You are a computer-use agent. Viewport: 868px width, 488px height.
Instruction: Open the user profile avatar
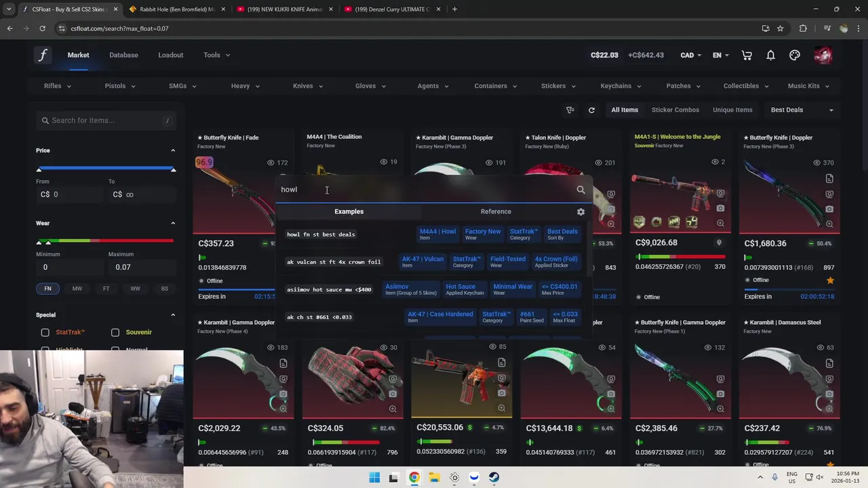point(823,55)
